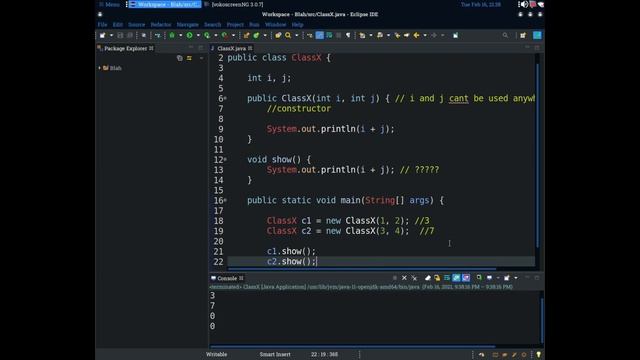
Task: Click the Console vertical scrollbar
Action: (x=542, y=320)
